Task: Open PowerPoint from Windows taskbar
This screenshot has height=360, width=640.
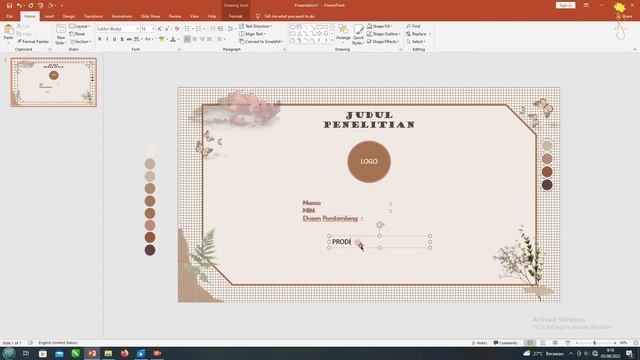Action: 92,353
